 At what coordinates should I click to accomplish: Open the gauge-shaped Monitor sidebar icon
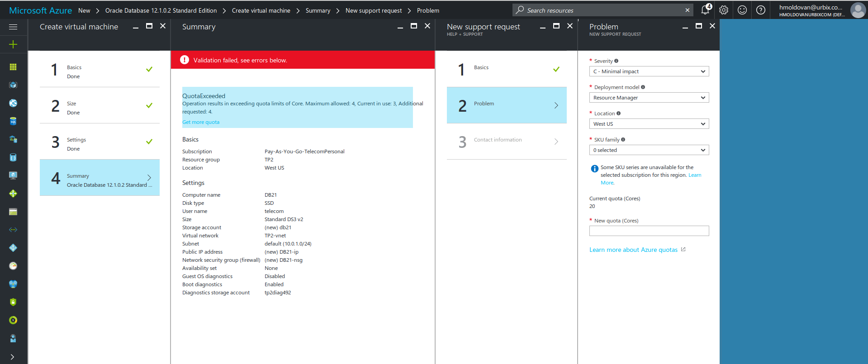(13, 266)
